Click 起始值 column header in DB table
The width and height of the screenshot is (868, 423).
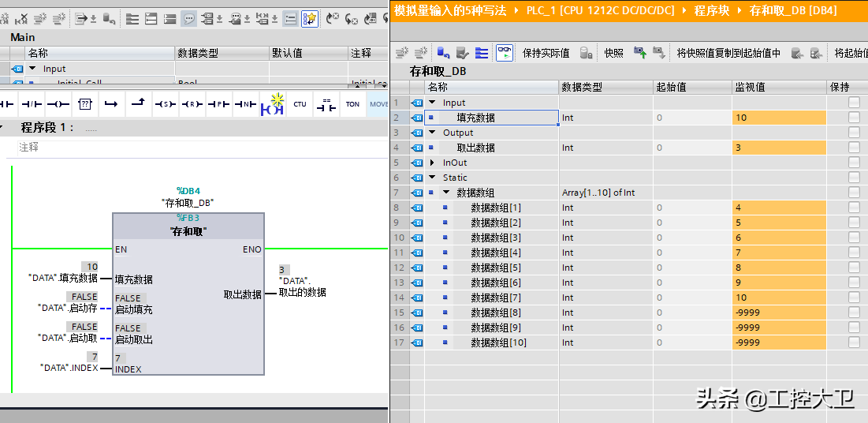692,87
